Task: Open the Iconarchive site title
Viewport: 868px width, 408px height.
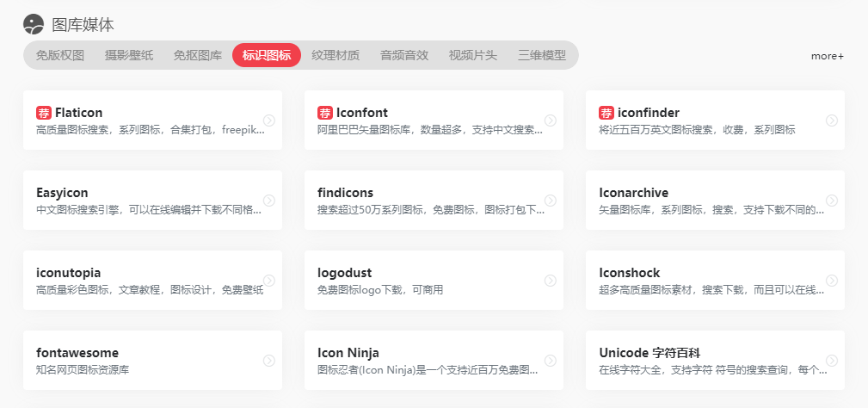Action: (x=633, y=193)
